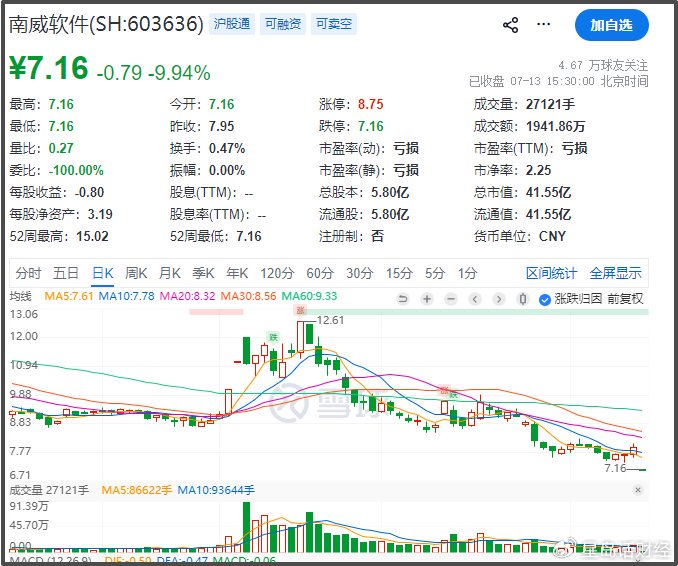The height and width of the screenshot is (566, 678).
Task: Click the MA10:7.78 legend label
Action: point(126,296)
